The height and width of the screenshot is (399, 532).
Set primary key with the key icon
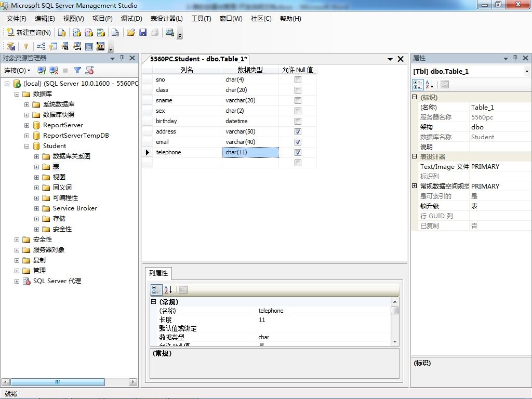tap(26, 46)
